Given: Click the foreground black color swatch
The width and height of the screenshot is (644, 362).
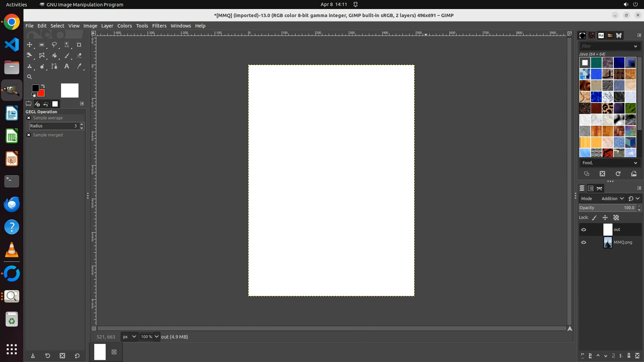Looking at the screenshot, I should 35,88.
